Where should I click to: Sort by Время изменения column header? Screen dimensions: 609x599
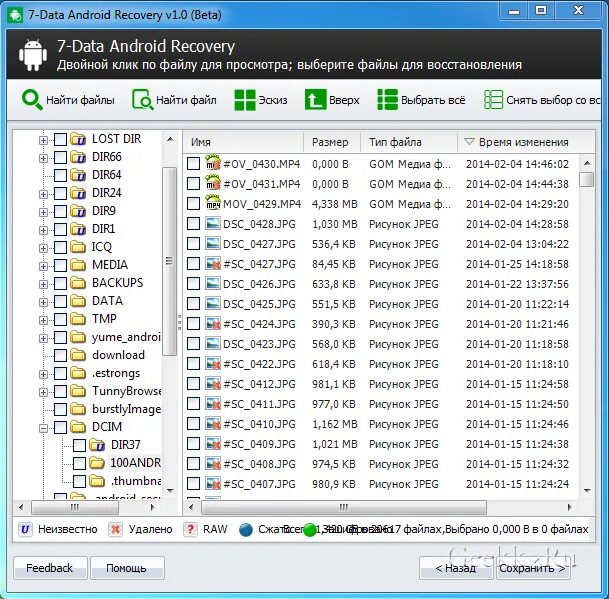(526, 142)
